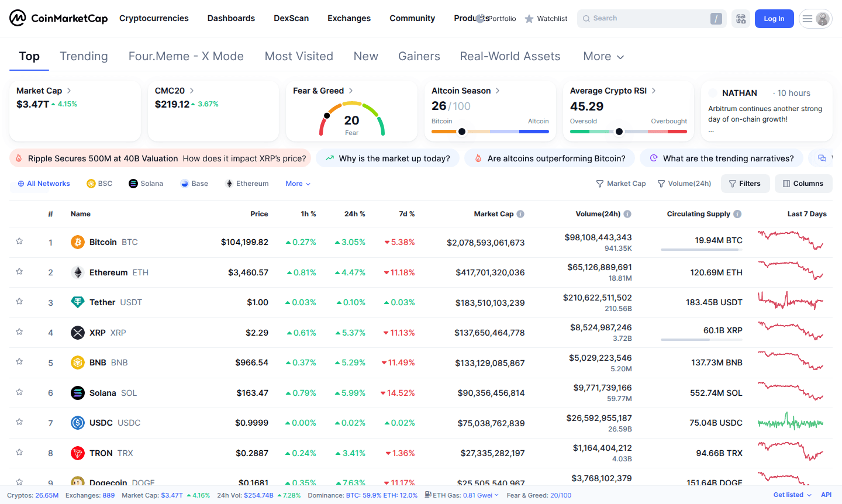Open the Columns customization panel
Viewport: 842px width, 504px height.
pos(803,183)
